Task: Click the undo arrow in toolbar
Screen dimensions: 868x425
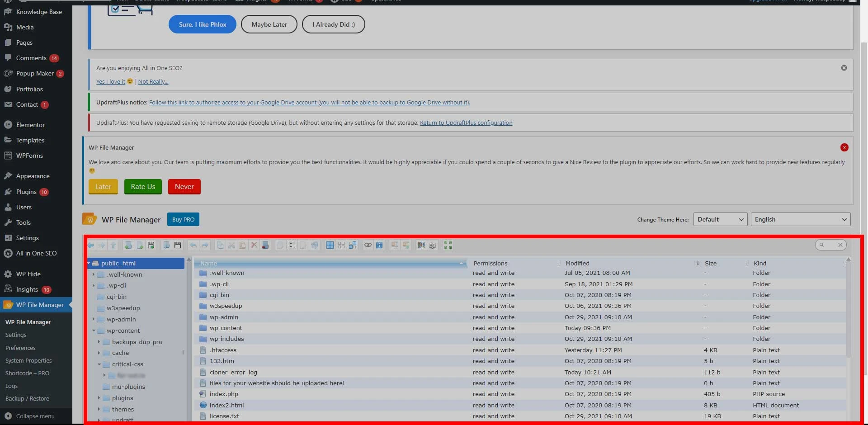Action: 193,245
